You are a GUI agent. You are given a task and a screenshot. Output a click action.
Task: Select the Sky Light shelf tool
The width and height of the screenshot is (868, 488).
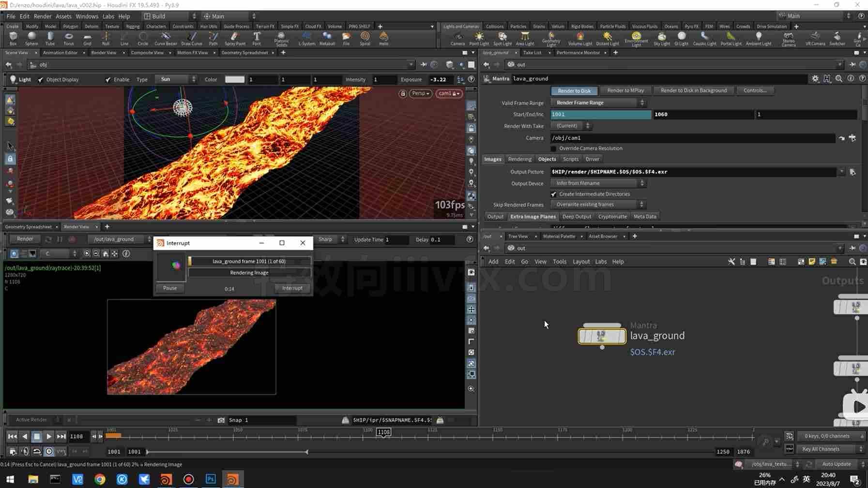tap(661, 38)
